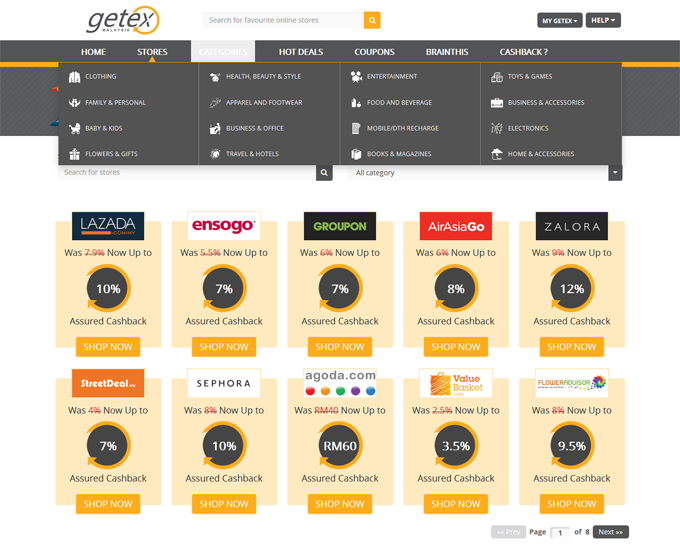This screenshot has width=680, height=547.
Task: Open the HOT DEALS menu item
Action: (301, 52)
